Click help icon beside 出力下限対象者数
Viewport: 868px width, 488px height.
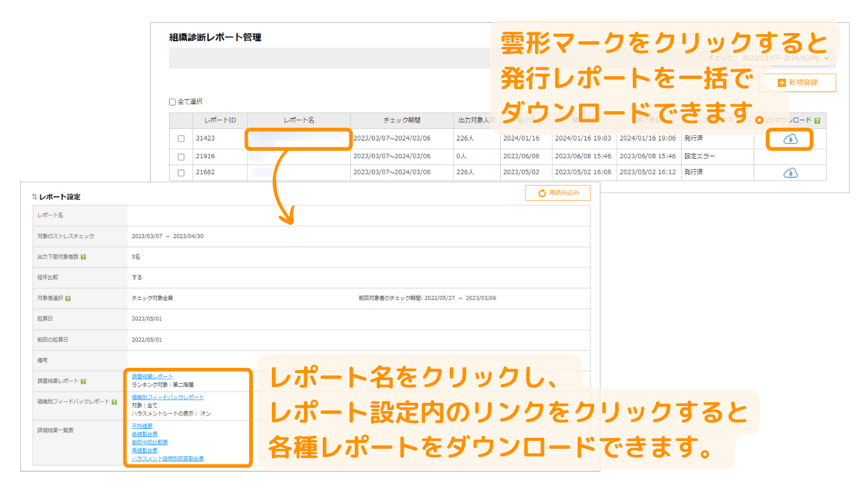click(84, 257)
